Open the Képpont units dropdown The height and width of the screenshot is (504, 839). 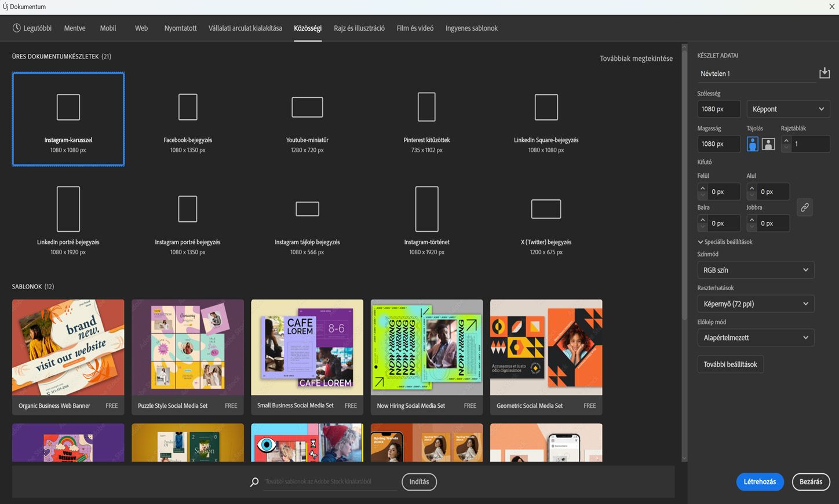788,109
